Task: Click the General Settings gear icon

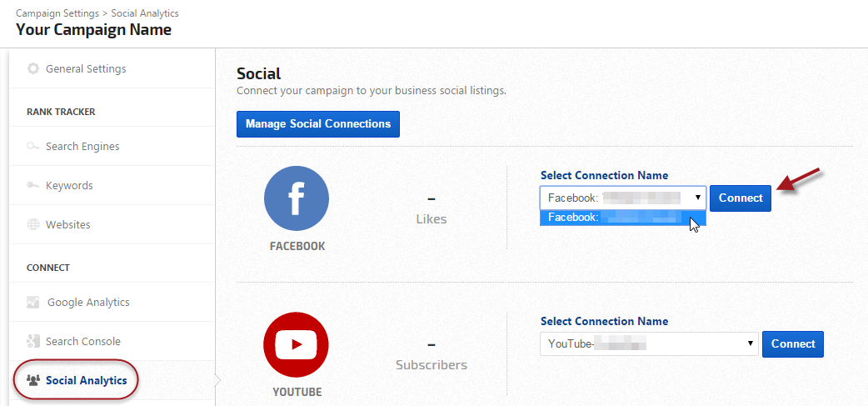Action: point(33,68)
